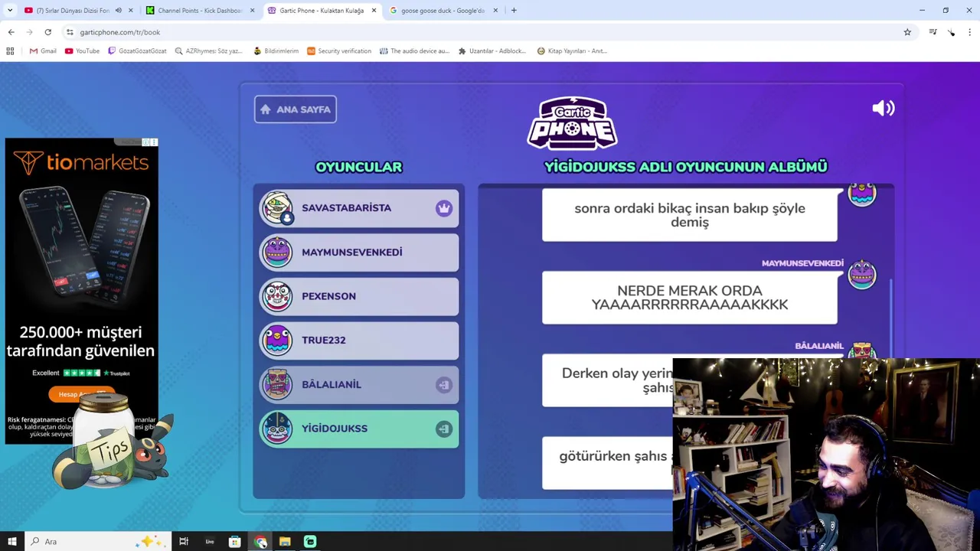Click YİGİDOJUKSS's avatar in the players list
The height and width of the screenshot is (551, 980).
[x=276, y=429]
